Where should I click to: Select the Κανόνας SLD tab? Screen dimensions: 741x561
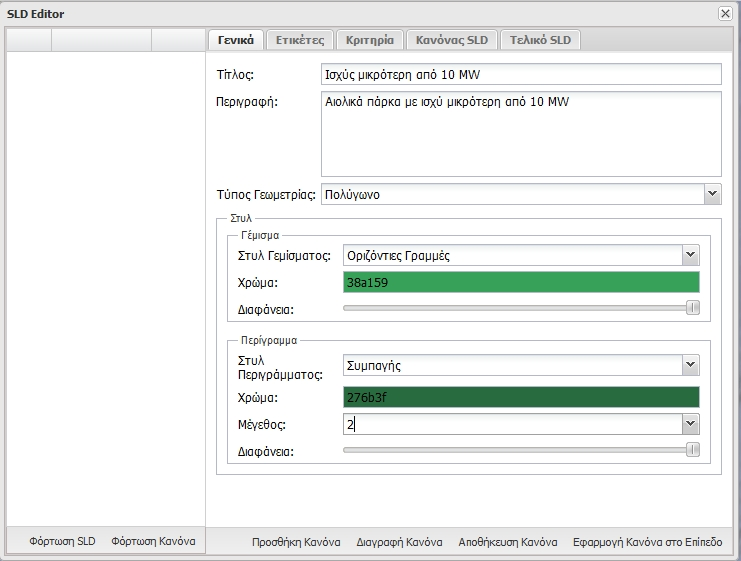452,40
